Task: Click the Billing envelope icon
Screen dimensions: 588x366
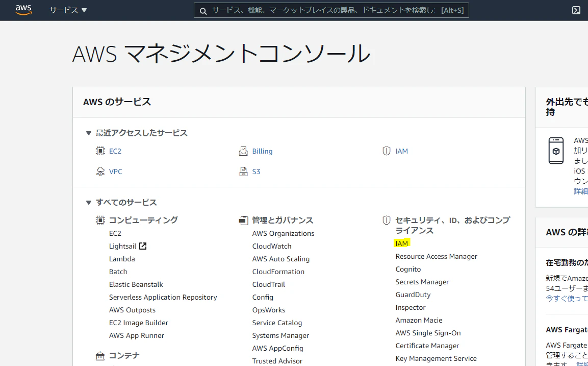Action: (243, 151)
